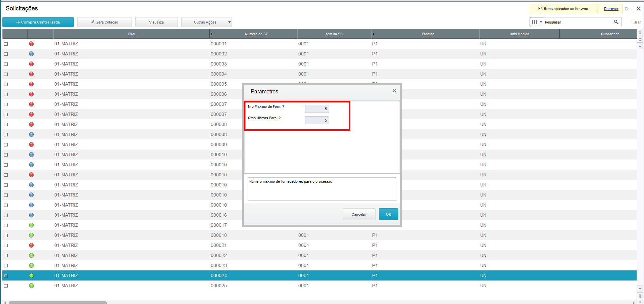Click the green status circle of SC 000023
644x304 pixels.
(31, 265)
